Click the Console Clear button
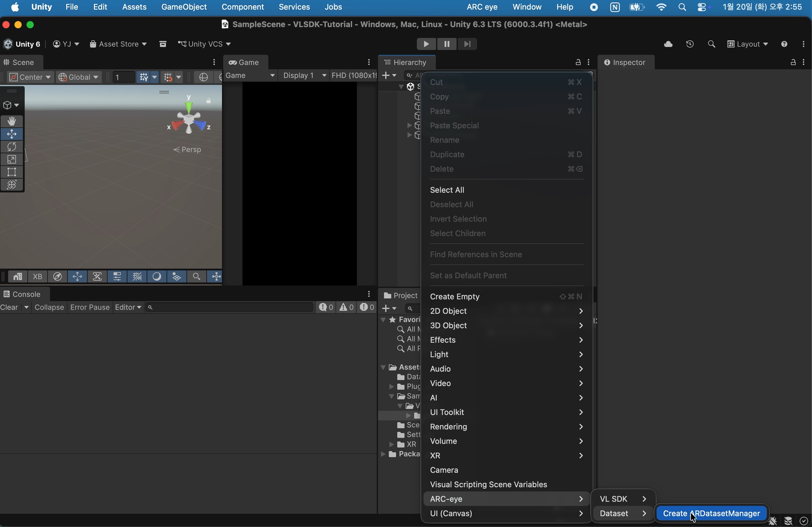Image resolution: width=812 pixels, height=527 pixels. click(x=10, y=308)
